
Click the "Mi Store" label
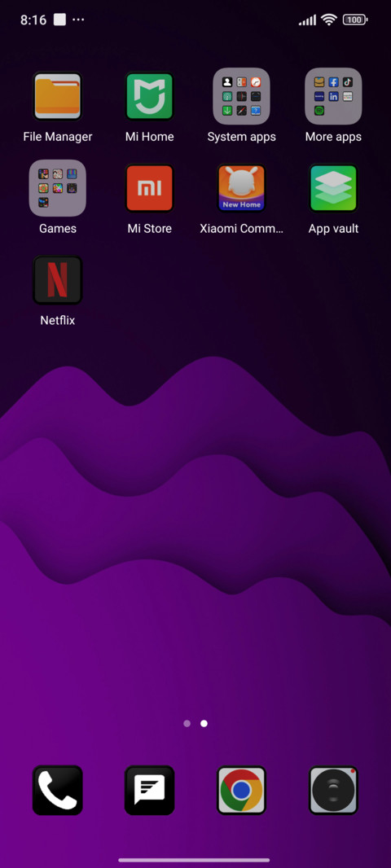coord(150,229)
